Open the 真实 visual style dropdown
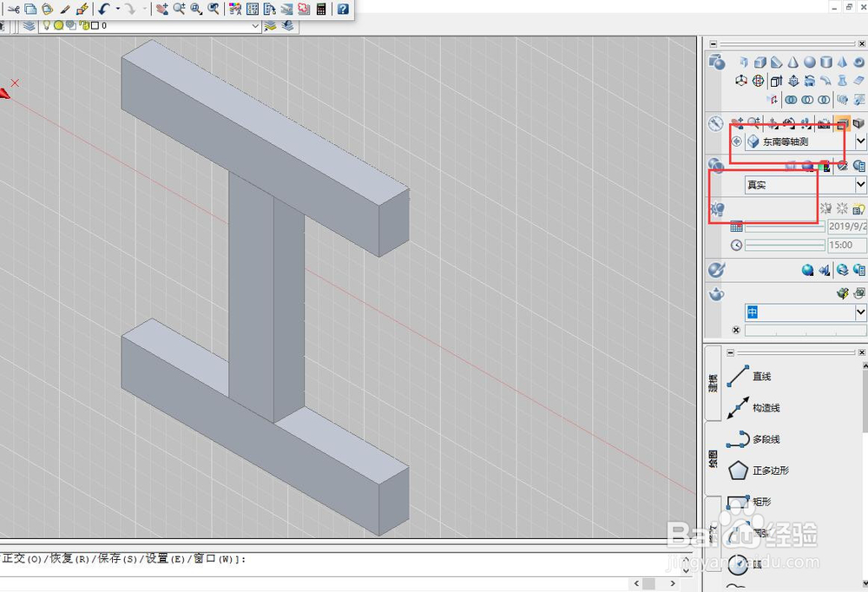 pyautogui.click(x=860, y=184)
